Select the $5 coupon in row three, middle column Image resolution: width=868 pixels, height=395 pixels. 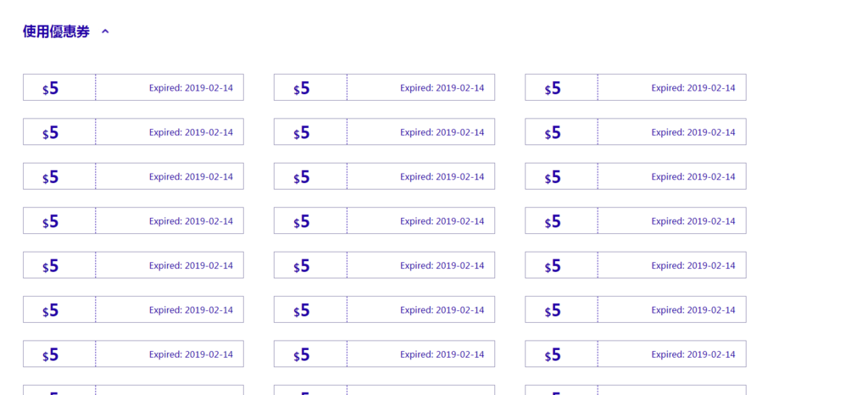[x=384, y=176]
